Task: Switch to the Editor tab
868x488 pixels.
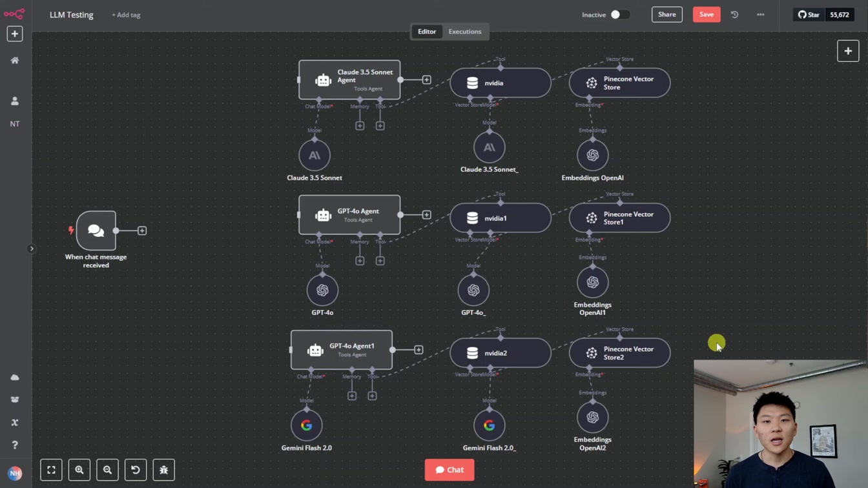Action: pos(427,31)
